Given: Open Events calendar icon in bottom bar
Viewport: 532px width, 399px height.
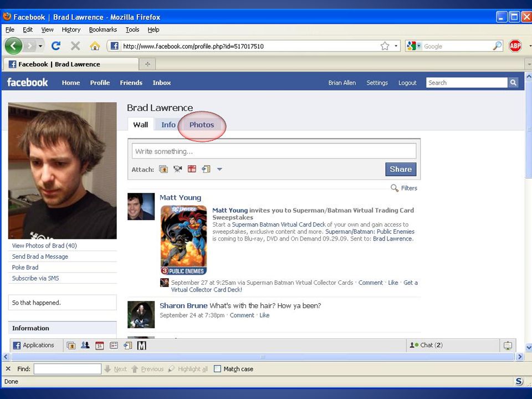Looking at the screenshot, I should [x=99, y=345].
